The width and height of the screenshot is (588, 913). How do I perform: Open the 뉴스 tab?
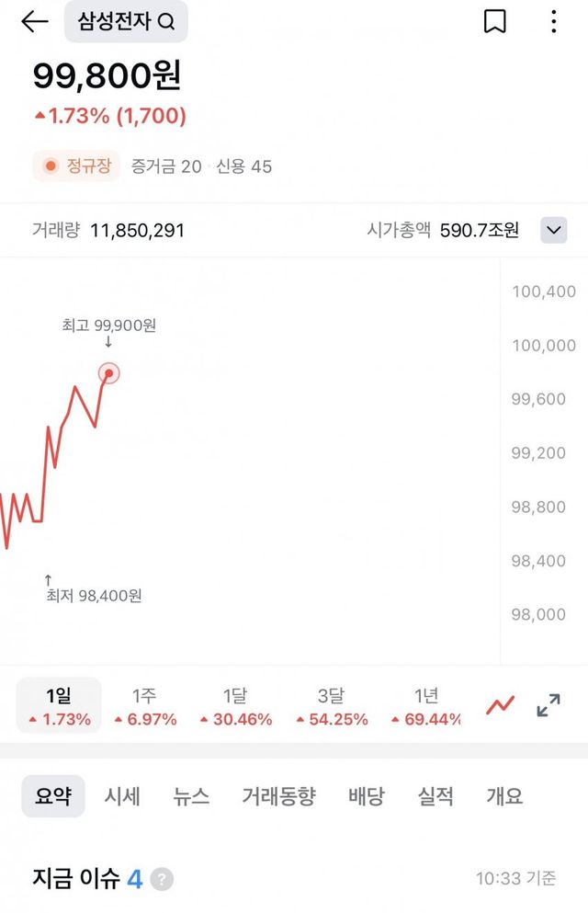point(191,796)
